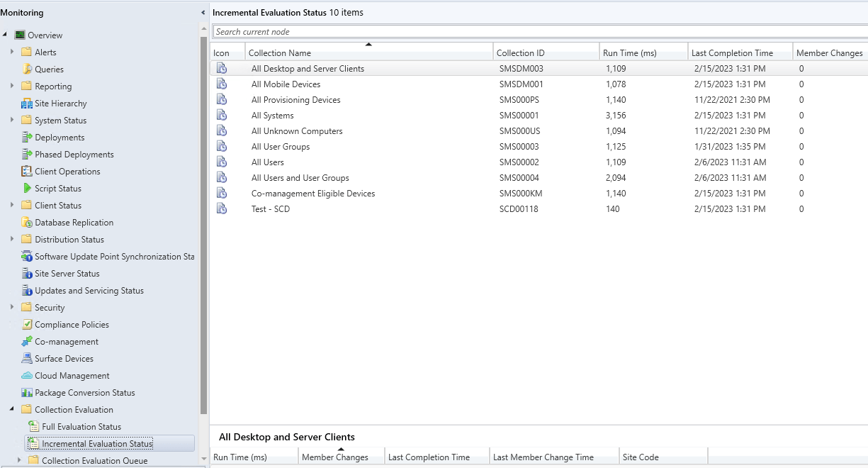
Task: Open the Site Hierarchy node icon
Action: (27, 104)
